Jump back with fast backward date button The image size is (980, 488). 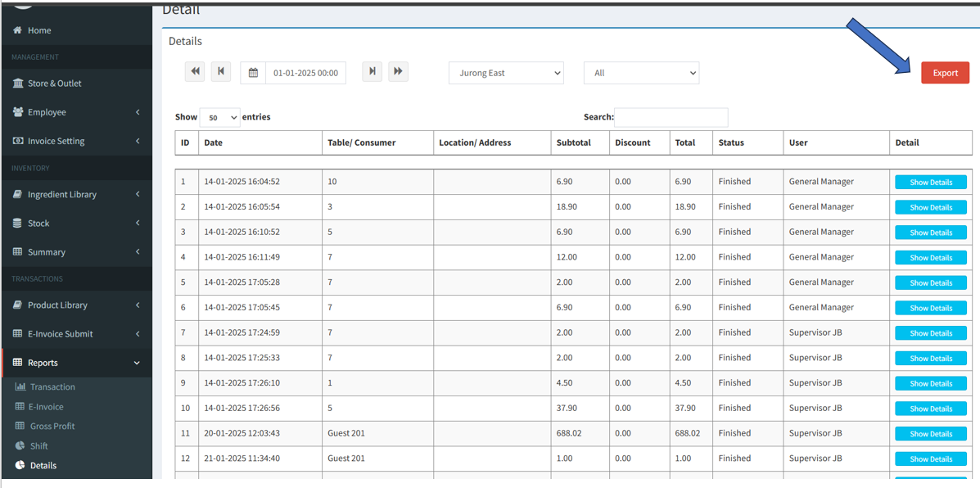tap(195, 72)
